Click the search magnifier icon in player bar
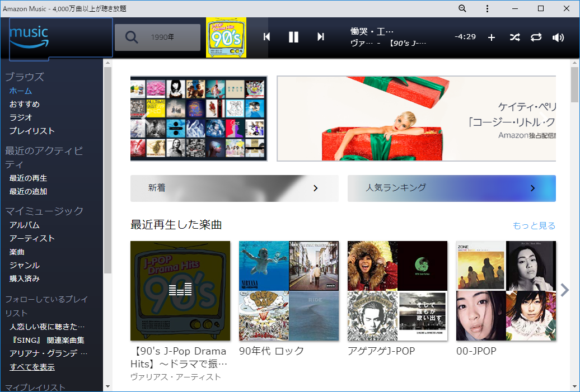This screenshot has width=580, height=392. point(132,37)
